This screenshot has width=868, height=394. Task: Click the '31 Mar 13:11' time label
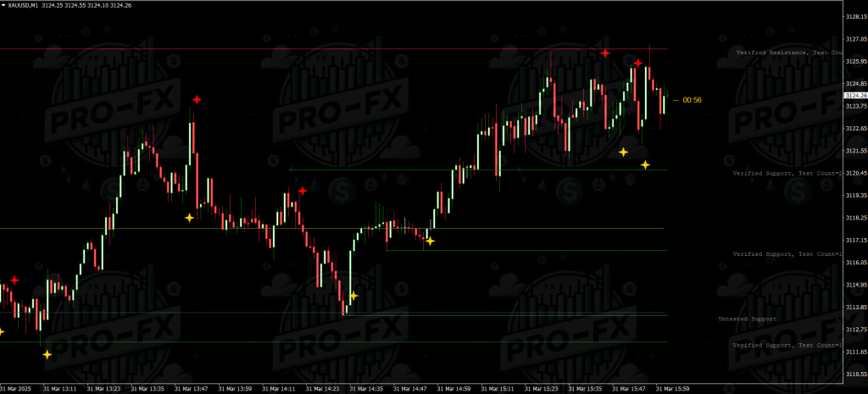coord(59,389)
